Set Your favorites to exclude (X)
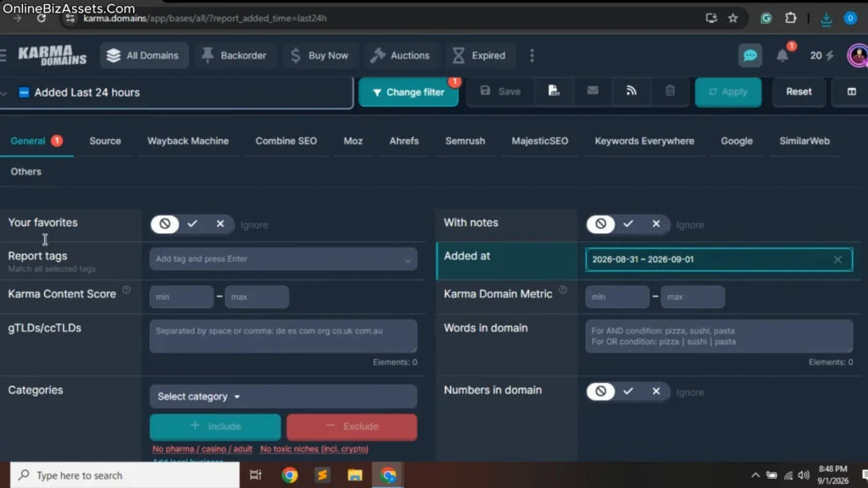 [220, 224]
